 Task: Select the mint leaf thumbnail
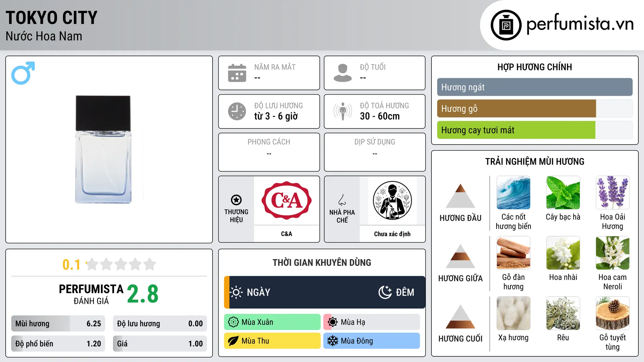(563, 193)
